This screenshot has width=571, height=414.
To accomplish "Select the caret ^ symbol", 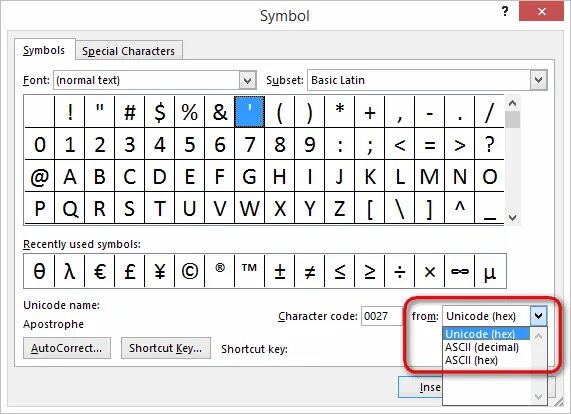I will click(x=460, y=208).
